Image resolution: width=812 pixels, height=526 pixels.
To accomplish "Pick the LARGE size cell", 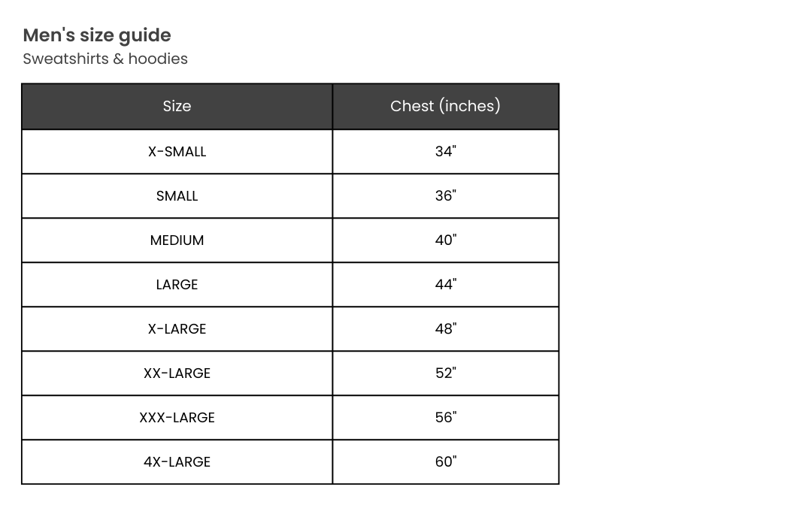I will (x=177, y=285).
